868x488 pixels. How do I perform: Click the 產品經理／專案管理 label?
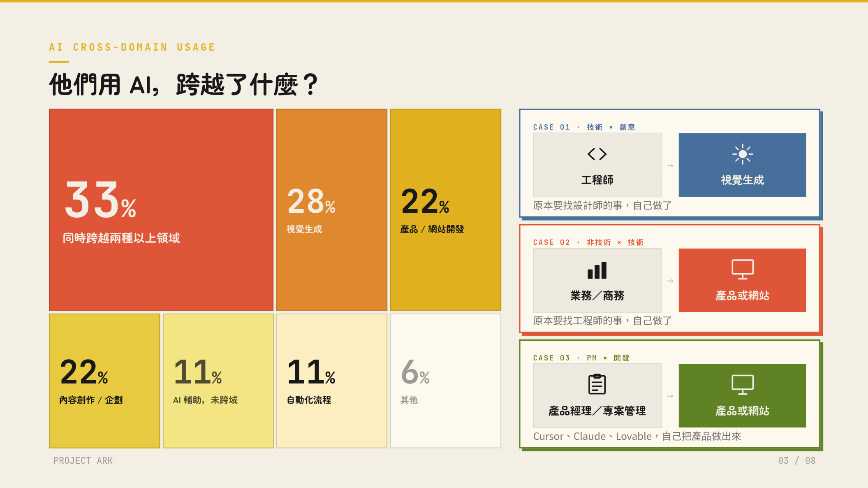(597, 411)
